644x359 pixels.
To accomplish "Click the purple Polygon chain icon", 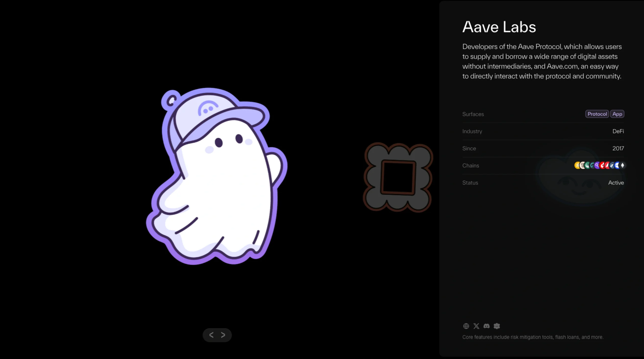I will [x=596, y=165].
